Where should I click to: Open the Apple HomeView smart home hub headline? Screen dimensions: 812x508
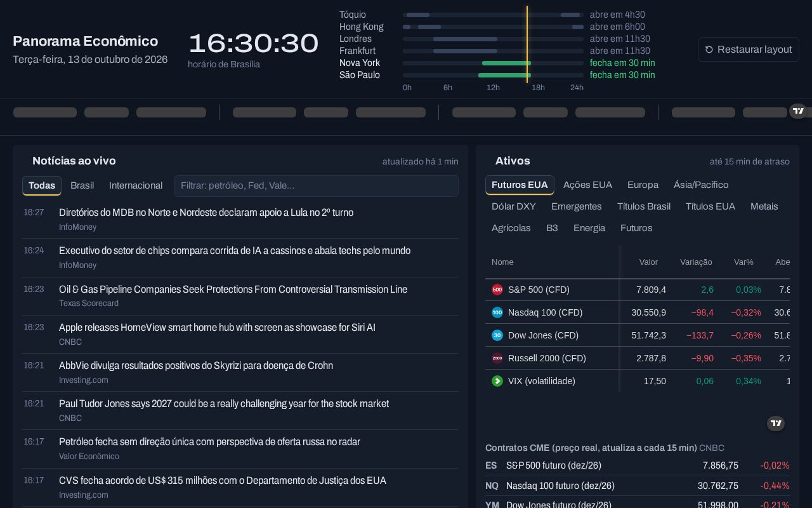(217, 328)
